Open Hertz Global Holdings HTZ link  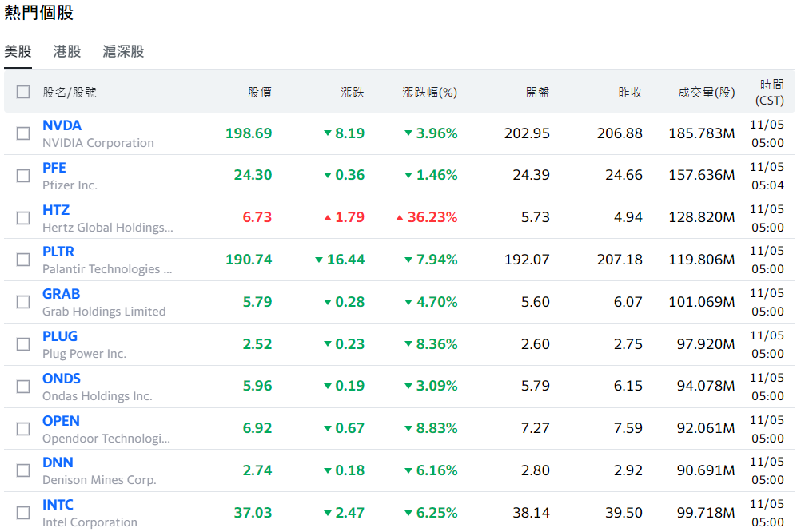(56, 210)
